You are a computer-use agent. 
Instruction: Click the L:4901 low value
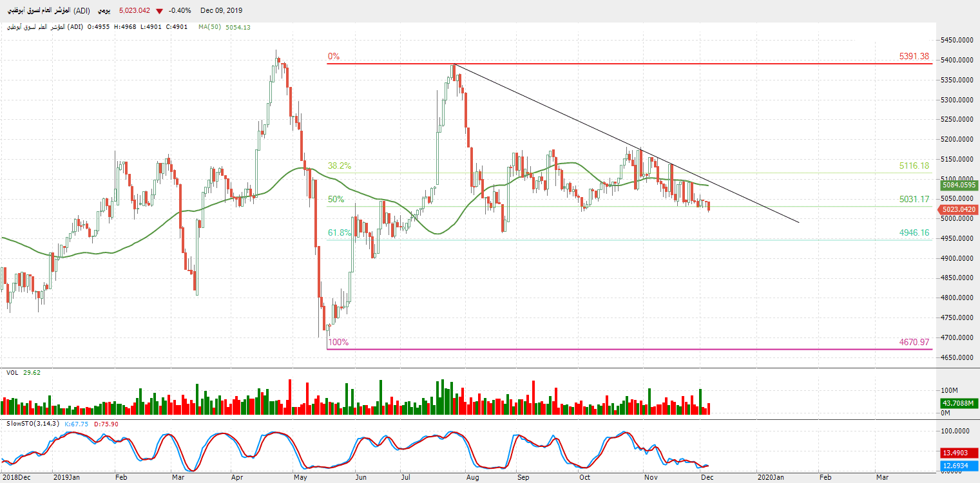click(x=152, y=27)
